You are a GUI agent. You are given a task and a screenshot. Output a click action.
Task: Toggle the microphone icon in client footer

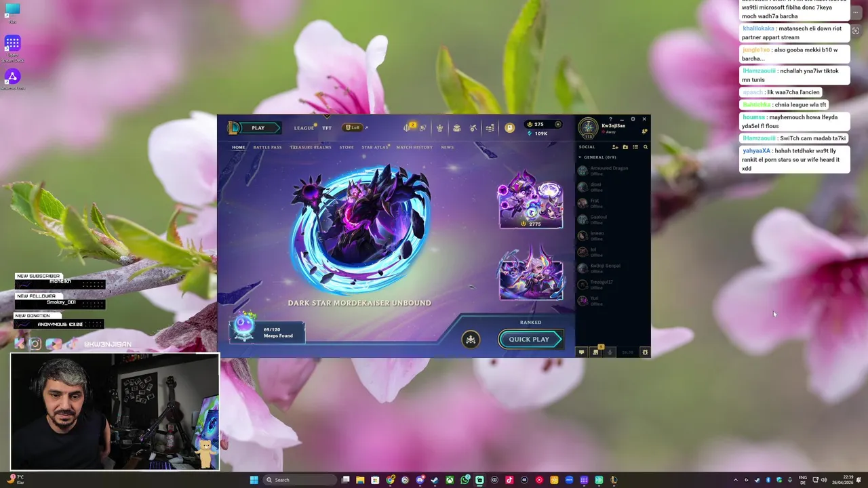[x=610, y=352]
